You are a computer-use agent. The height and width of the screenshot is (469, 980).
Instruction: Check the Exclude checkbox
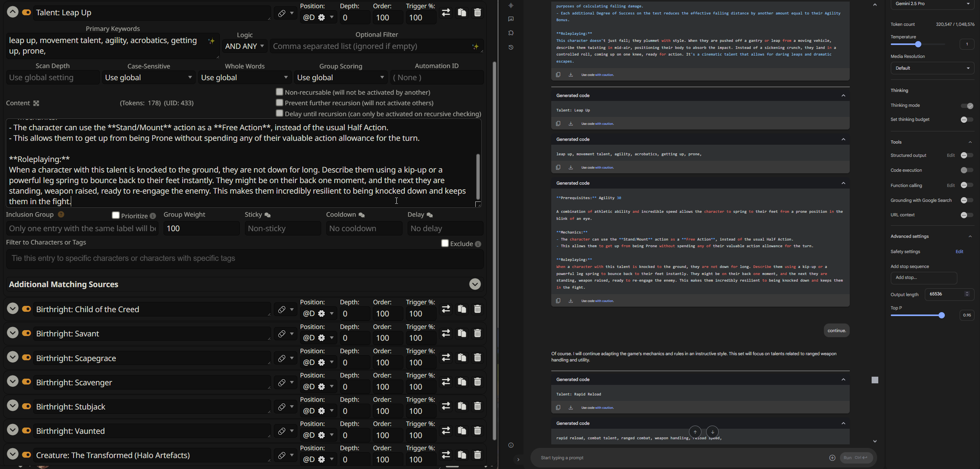pos(445,243)
